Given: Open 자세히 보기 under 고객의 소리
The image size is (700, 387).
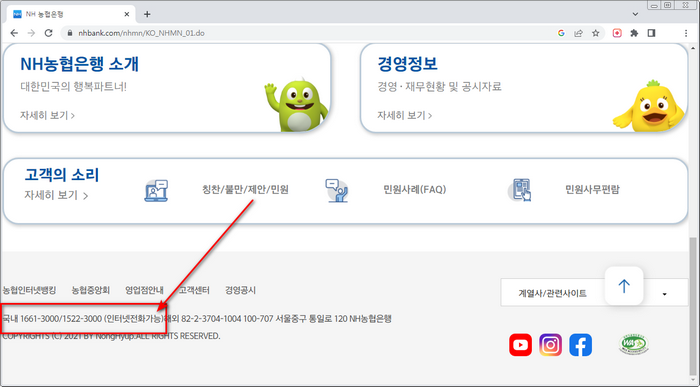Looking at the screenshot, I should (x=56, y=196).
